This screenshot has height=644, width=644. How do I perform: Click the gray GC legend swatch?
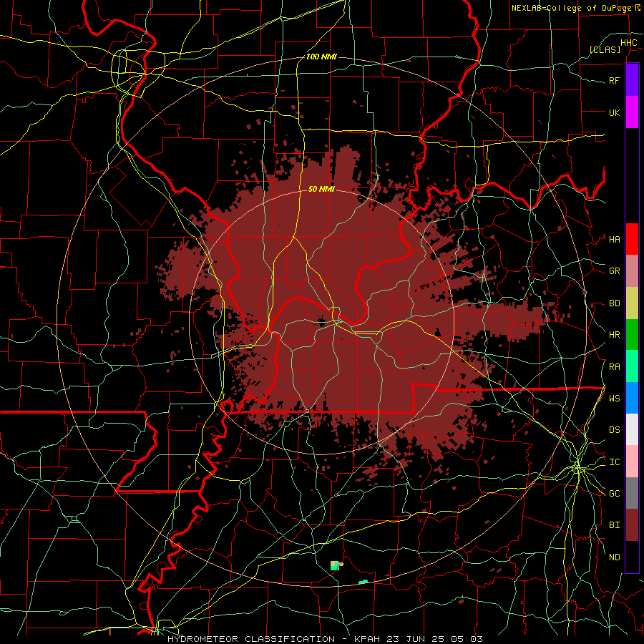coord(632,493)
